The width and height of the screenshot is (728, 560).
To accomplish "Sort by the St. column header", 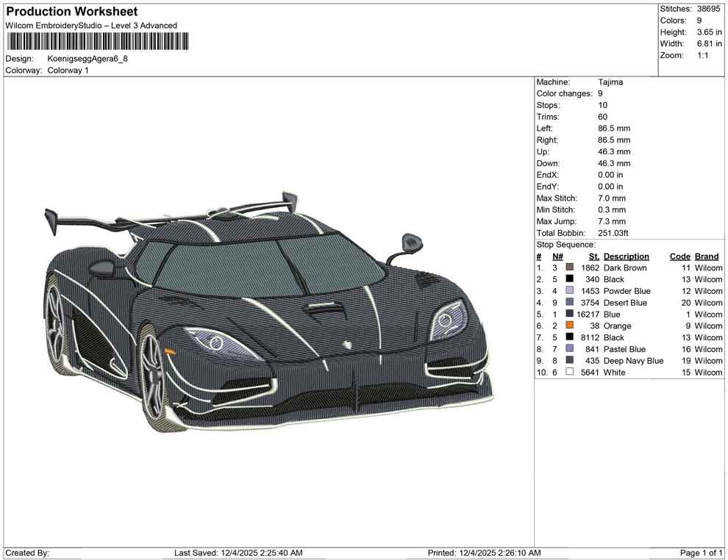I will coord(593,256).
